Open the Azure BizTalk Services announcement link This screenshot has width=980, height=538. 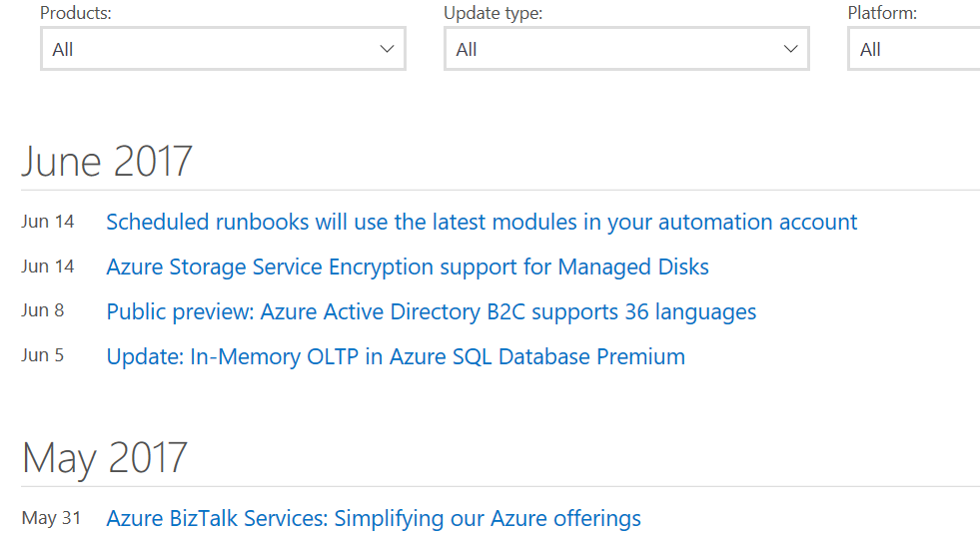point(374,518)
